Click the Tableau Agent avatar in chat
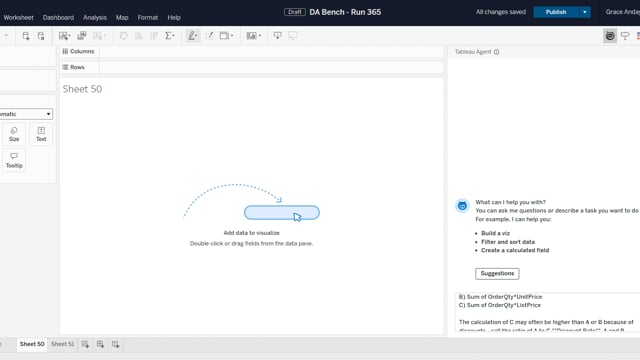Viewport: 640px width, 360px height. point(462,206)
